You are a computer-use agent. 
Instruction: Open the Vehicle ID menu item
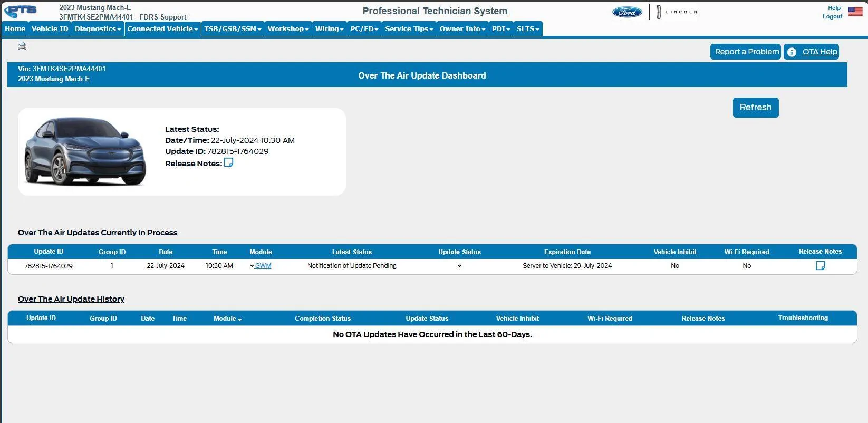point(50,28)
